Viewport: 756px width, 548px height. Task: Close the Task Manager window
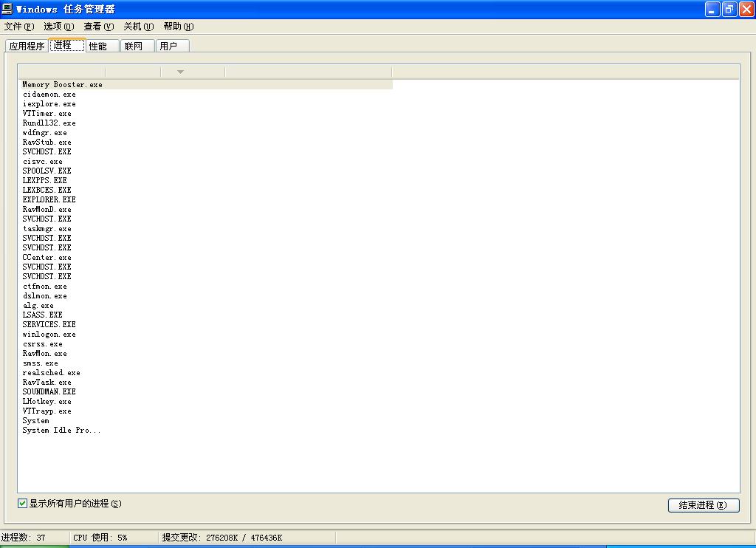(746, 9)
